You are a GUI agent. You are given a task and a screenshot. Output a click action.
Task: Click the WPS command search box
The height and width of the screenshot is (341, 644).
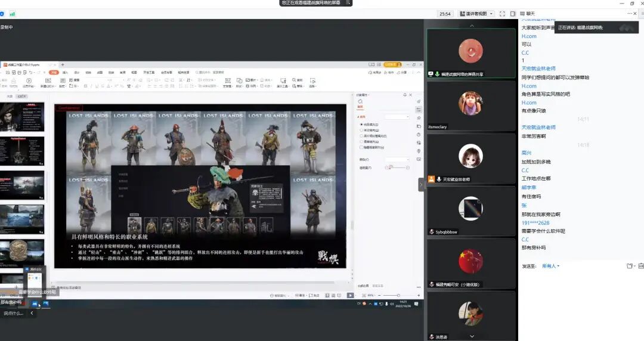(x=209, y=72)
